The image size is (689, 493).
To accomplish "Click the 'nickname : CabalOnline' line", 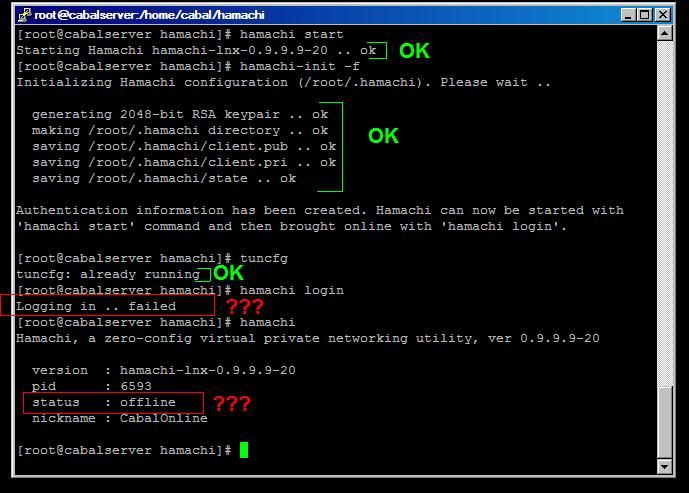I will 119,418.
